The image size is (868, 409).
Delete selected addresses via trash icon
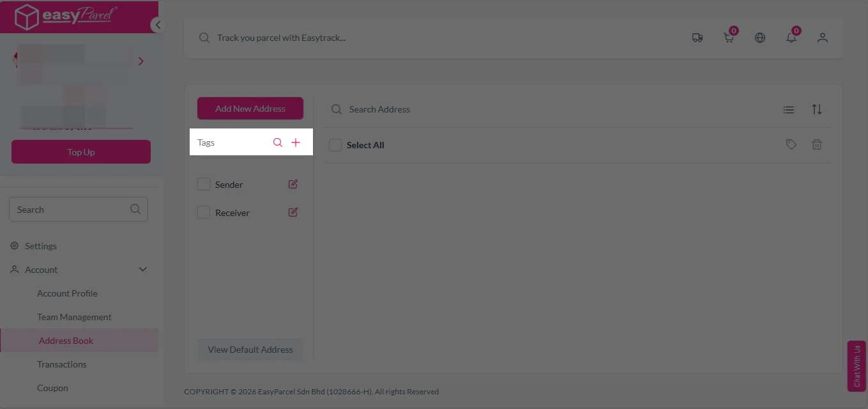point(817,144)
